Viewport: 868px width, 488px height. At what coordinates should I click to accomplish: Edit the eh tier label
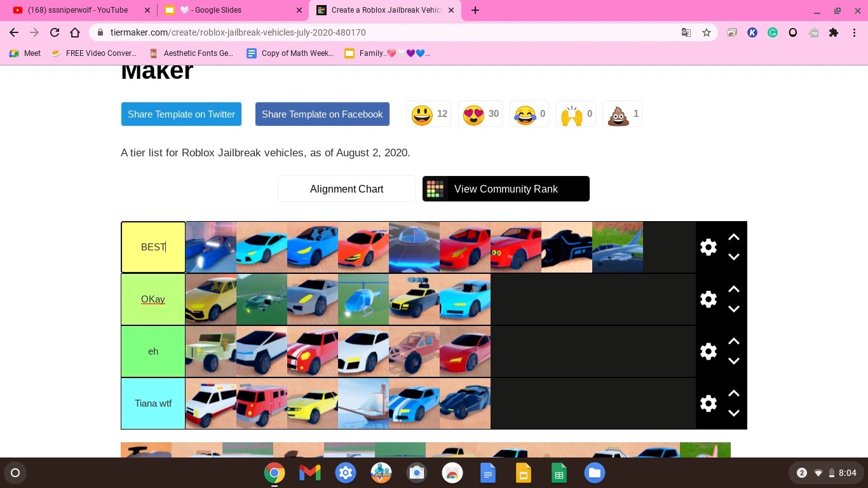coord(153,351)
